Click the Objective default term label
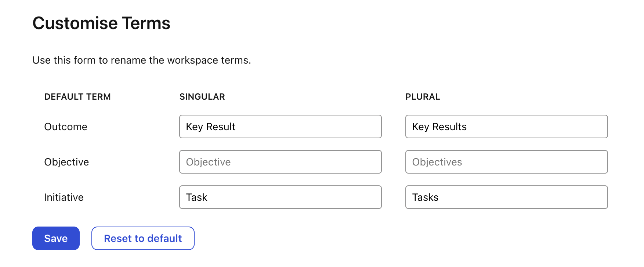644x267 pixels. click(x=66, y=162)
